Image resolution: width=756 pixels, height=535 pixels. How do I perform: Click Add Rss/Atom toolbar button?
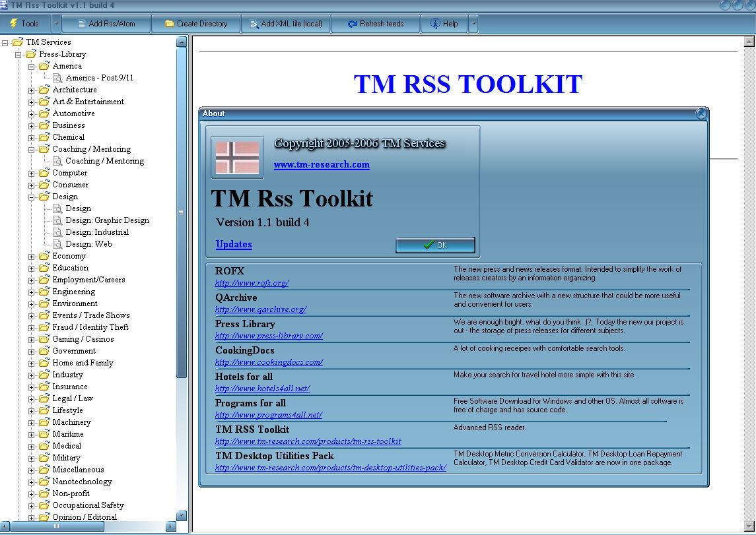click(106, 24)
